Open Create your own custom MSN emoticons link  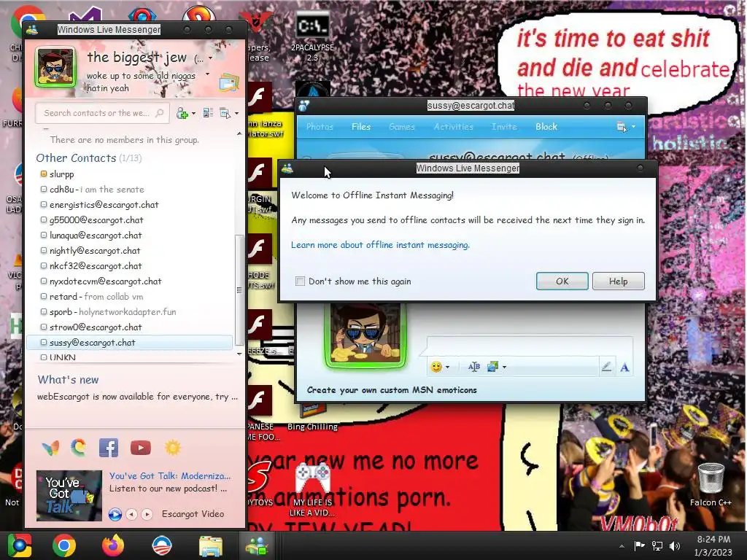[392, 390]
